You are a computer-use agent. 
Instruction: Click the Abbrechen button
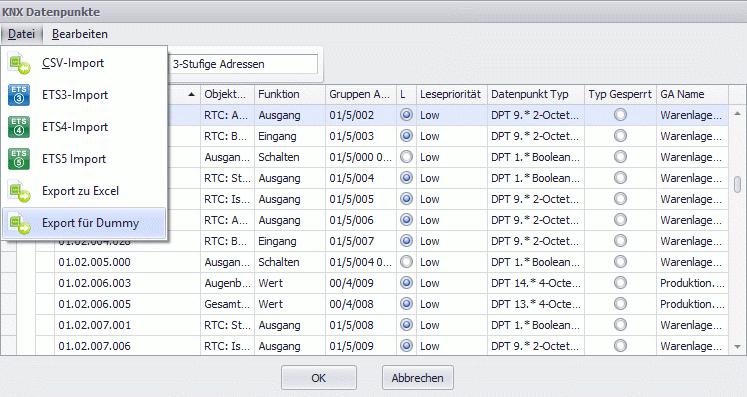click(x=418, y=378)
